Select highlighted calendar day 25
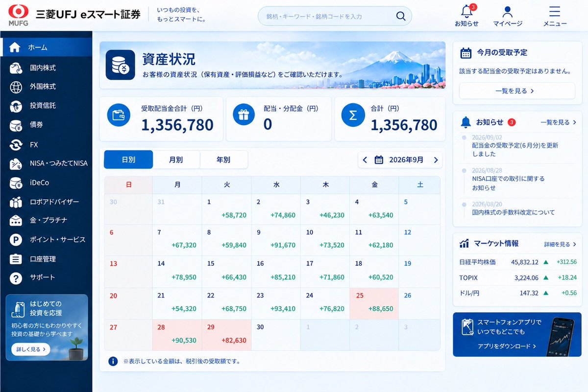Viewport: 588px width, 392px height. coord(374,303)
